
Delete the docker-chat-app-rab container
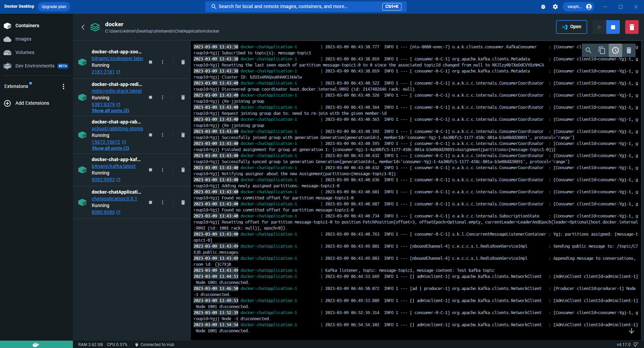click(183, 135)
